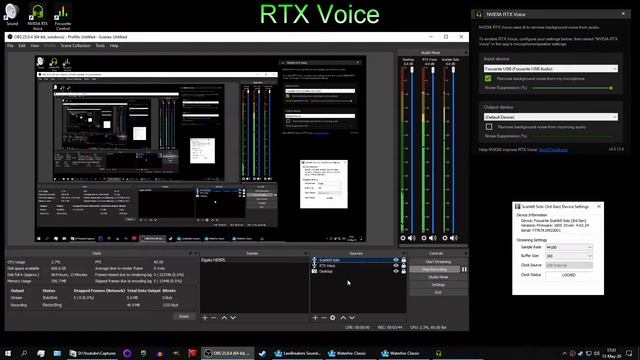
Task: Click Exit in OBS Controls
Action: [438, 293]
